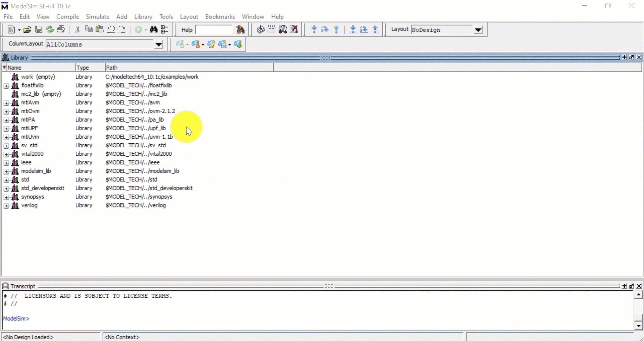Click the help search binoculars icon
Image resolution: width=644 pixels, height=341 pixels.
pyautogui.click(x=240, y=30)
